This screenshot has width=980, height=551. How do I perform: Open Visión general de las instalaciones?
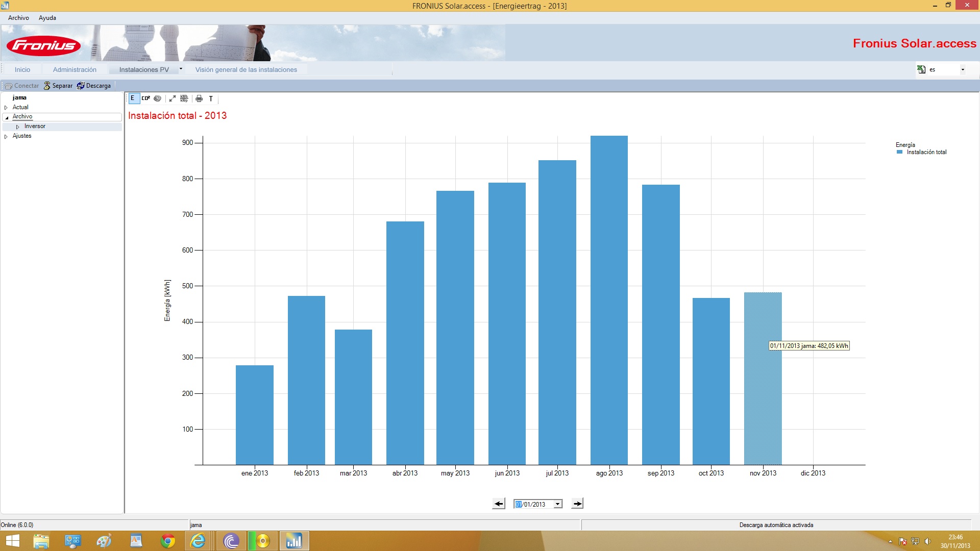click(246, 70)
